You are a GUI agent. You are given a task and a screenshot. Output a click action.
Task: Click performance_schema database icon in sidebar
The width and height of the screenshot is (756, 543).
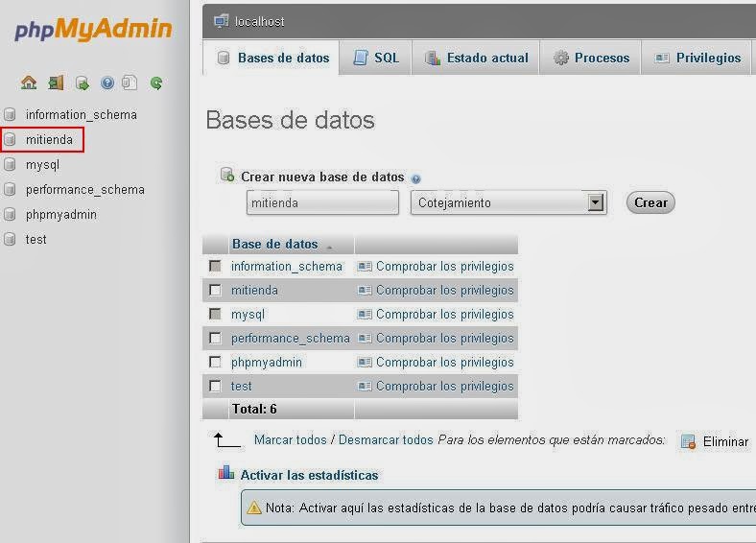pos(10,190)
